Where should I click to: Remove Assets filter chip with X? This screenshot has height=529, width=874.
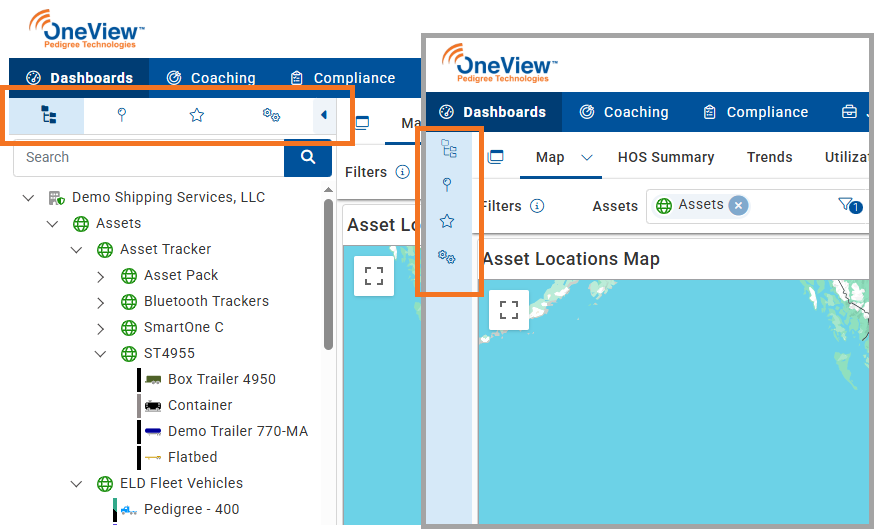(x=738, y=206)
